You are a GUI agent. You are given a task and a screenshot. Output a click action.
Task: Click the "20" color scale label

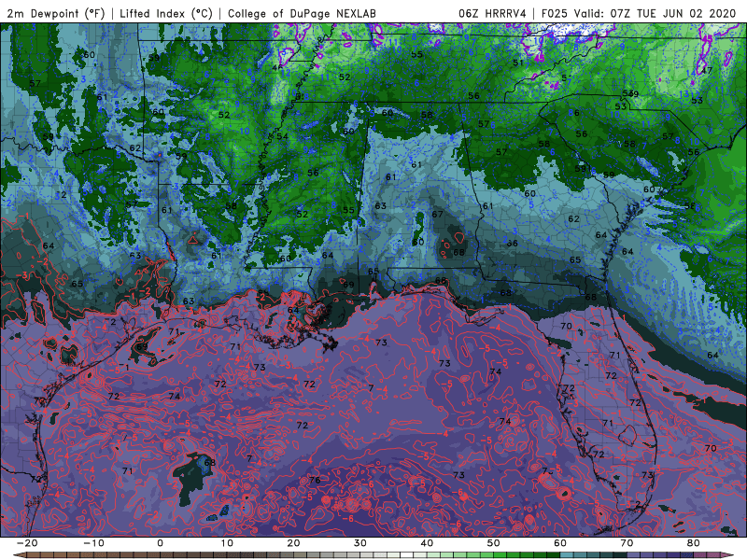293,543
